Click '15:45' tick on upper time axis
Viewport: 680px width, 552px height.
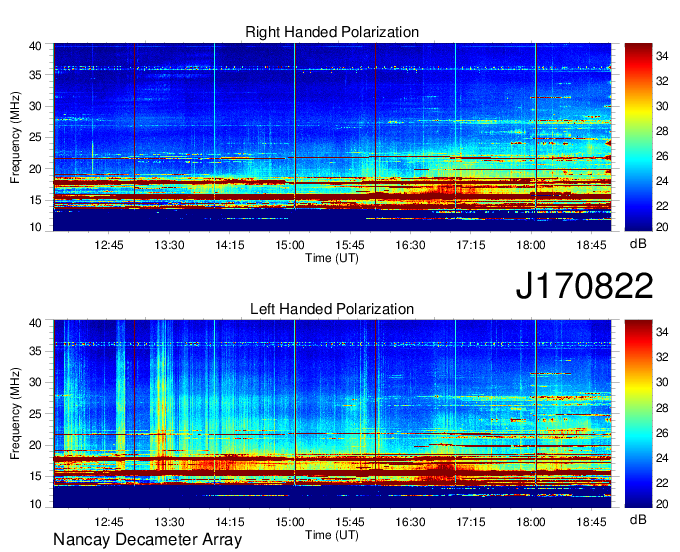[350, 245]
